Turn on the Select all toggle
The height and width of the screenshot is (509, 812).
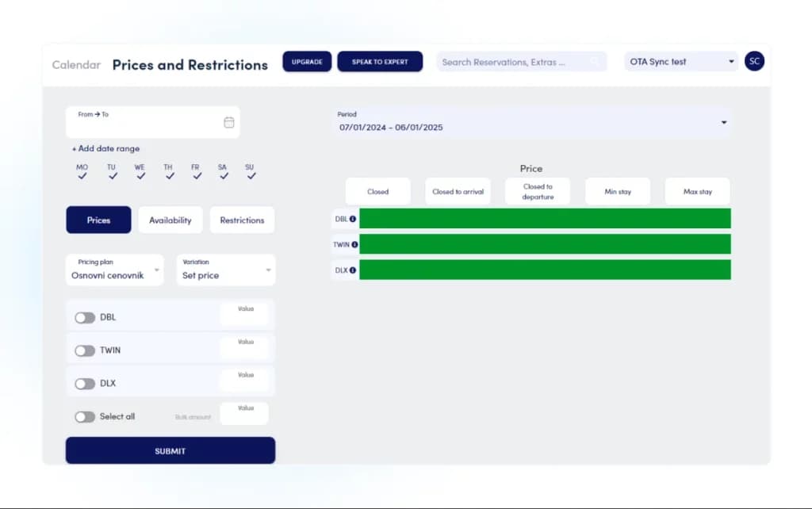(x=84, y=417)
